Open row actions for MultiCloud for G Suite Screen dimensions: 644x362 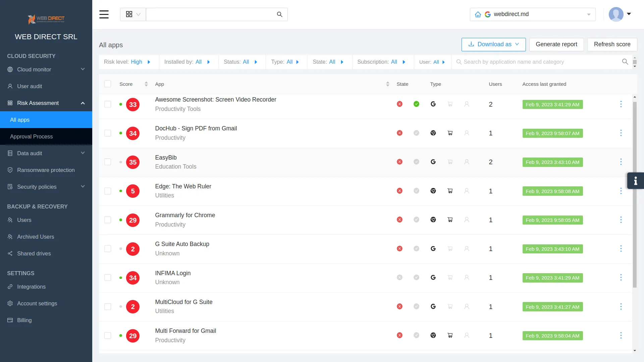click(x=621, y=307)
